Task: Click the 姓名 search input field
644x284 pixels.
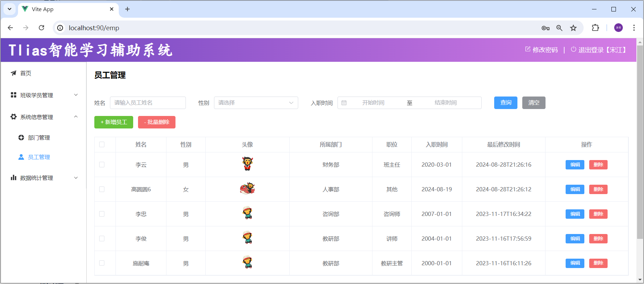Action: pos(148,103)
